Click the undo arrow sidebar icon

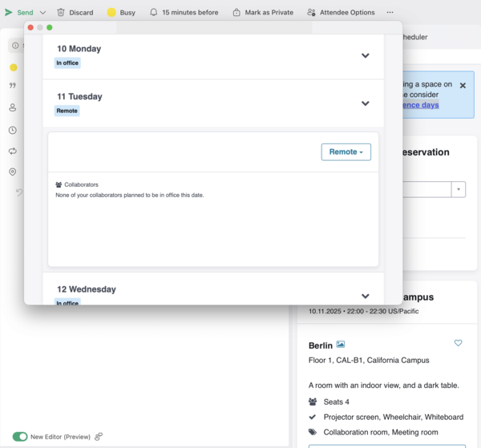(x=19, y=192)
